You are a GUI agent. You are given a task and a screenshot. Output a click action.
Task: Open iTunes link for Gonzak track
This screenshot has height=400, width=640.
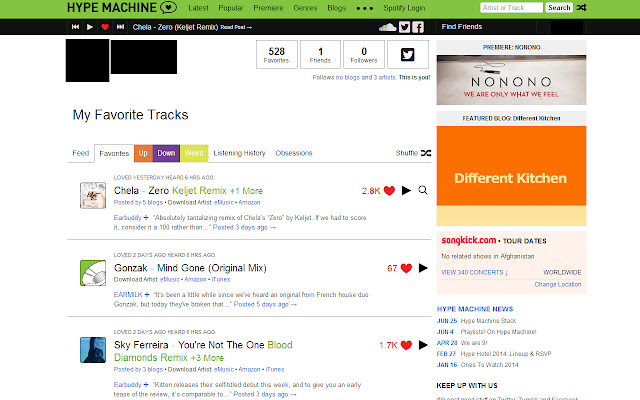point(221,280)
